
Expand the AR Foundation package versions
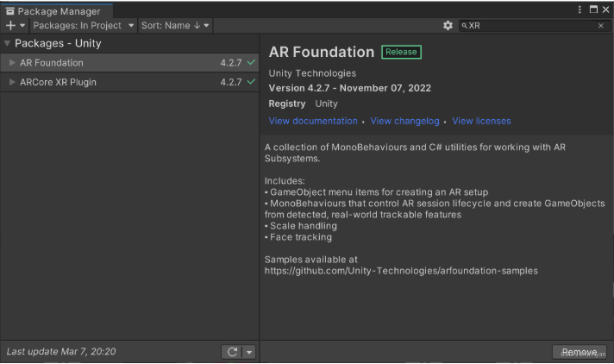(12, 63)
